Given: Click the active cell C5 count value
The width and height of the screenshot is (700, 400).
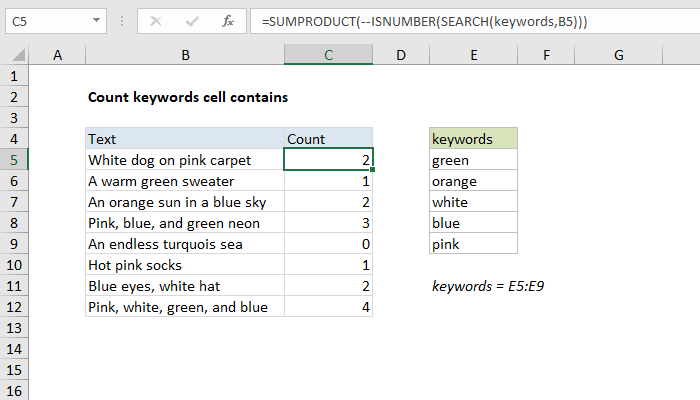Looking at the screenshot, I should coord(328,160).
